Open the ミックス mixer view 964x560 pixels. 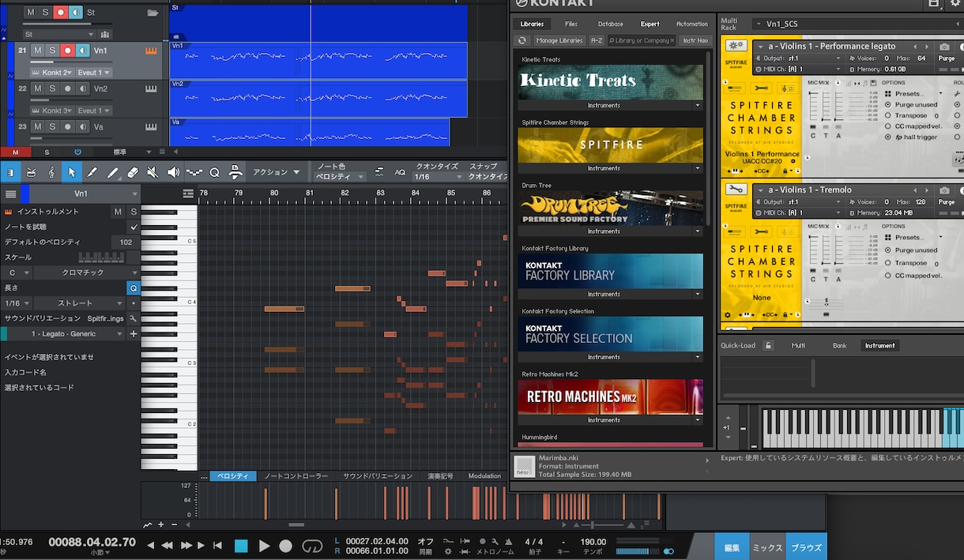[x=766, y=547]
